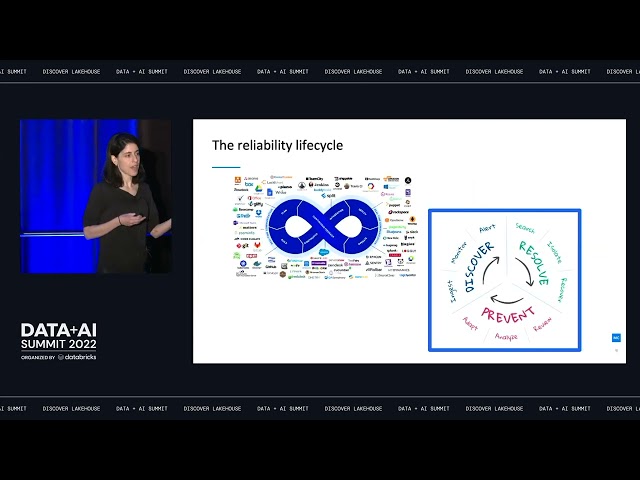Screen dimensions: 640x480
Task: Select the DISCOVER segment of the cycle
Action: tap(479, 267)
